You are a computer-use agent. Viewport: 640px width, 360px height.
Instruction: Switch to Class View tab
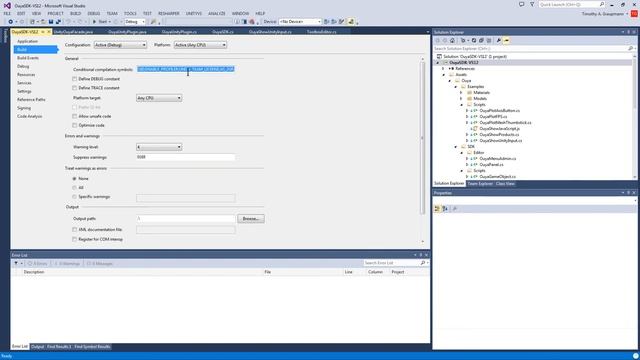(505, 184)
